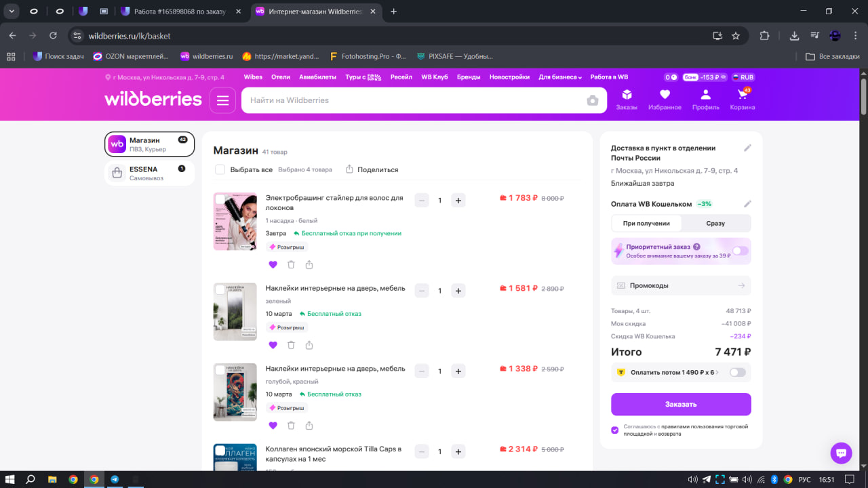The height and width of the screenshot is (488, 868).
Task: Open the Wibes header menu item
Action: pyautogui.click(x=253, y=77)
